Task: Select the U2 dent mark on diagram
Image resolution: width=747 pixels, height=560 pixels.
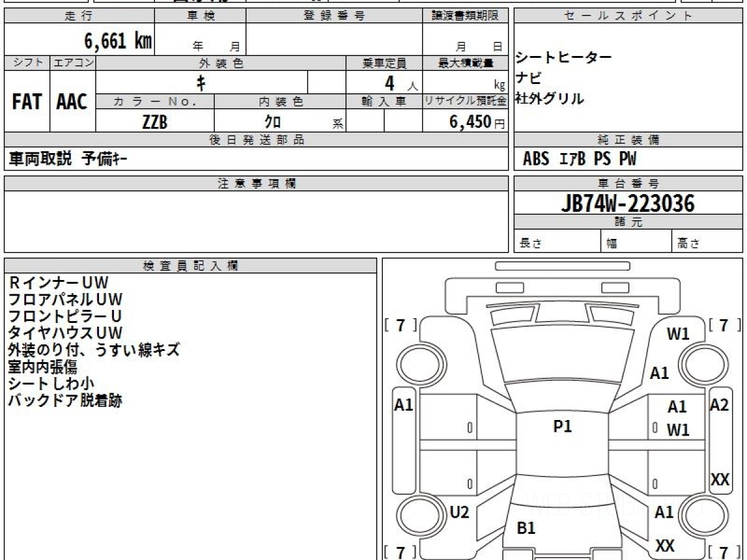Action: pos(459,512)
